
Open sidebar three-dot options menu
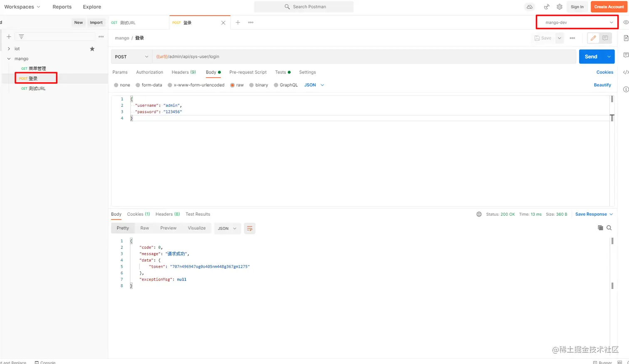pos(101,37)
